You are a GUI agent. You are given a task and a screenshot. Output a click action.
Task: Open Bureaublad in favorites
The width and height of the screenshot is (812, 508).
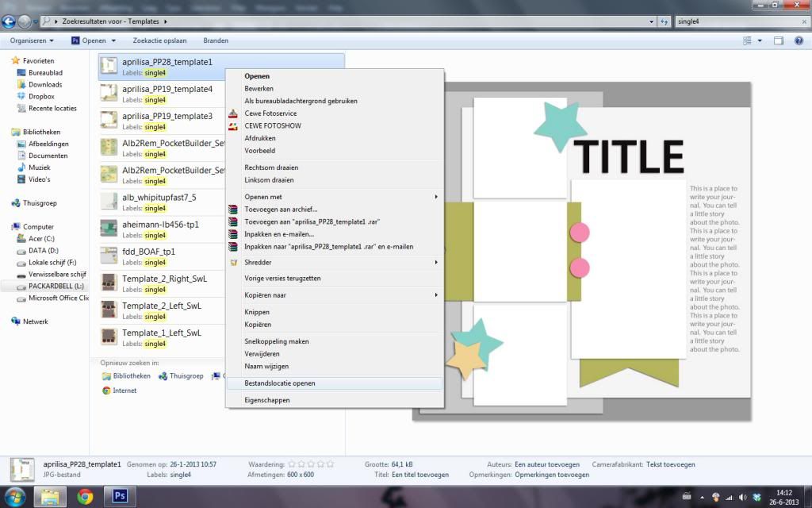pyautogui.click(x=45, y=72)
